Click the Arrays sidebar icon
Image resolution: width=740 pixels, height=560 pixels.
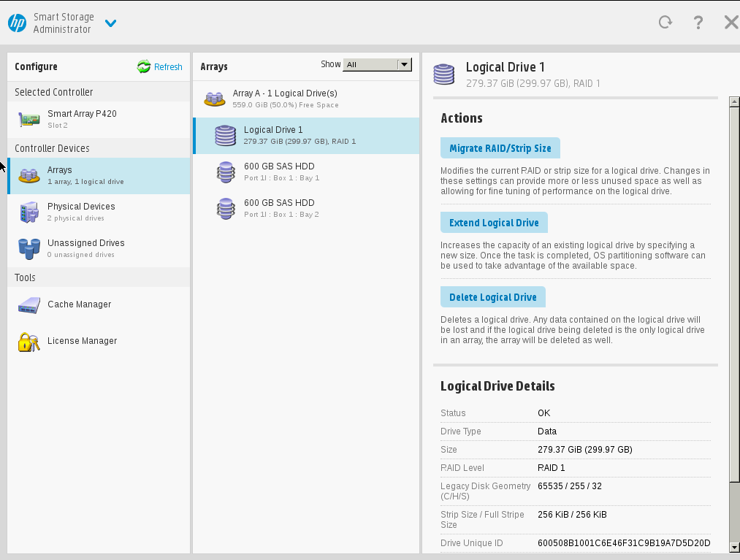click(x=28, y=175)
